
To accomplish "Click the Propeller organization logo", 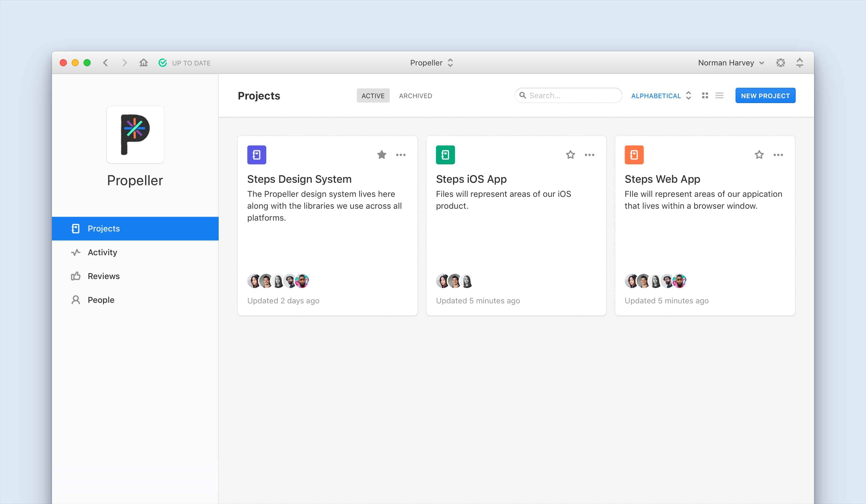I will [135, 135].
